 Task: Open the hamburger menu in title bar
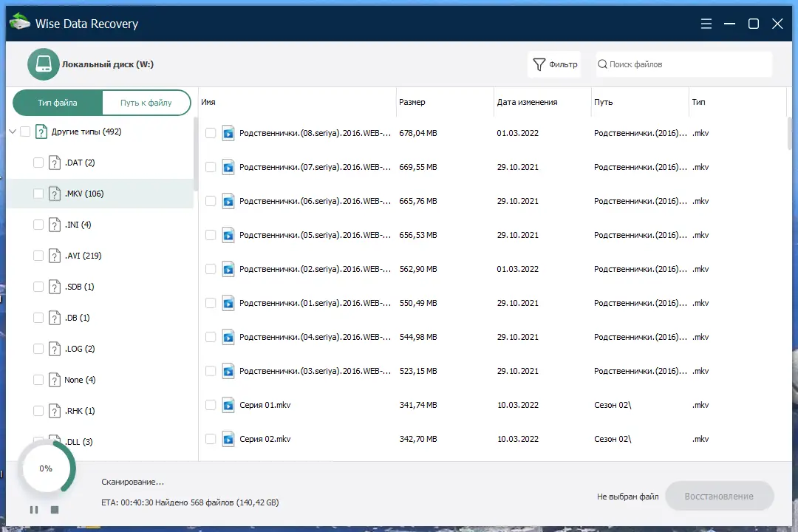coord(706,24)
